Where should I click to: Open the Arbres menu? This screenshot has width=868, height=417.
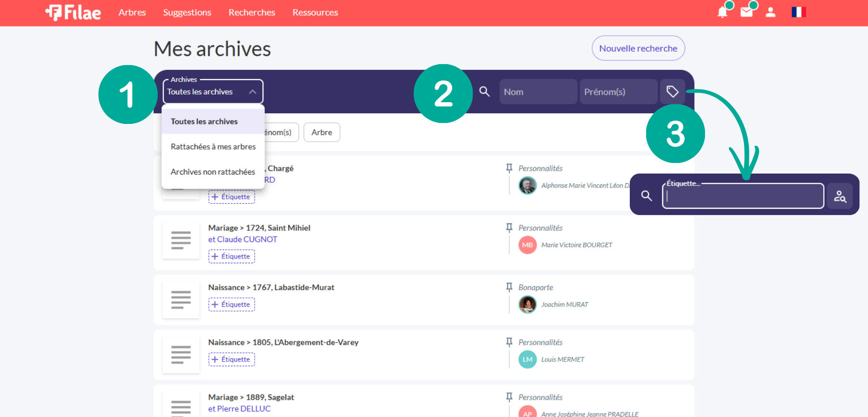pos(132,13)
